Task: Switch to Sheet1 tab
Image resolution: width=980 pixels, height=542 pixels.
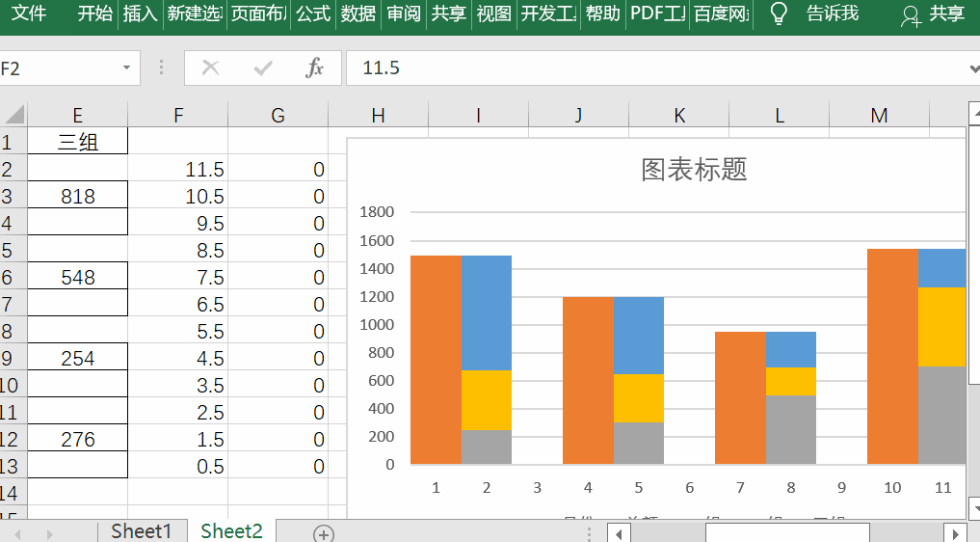Action: coord(142,530)
